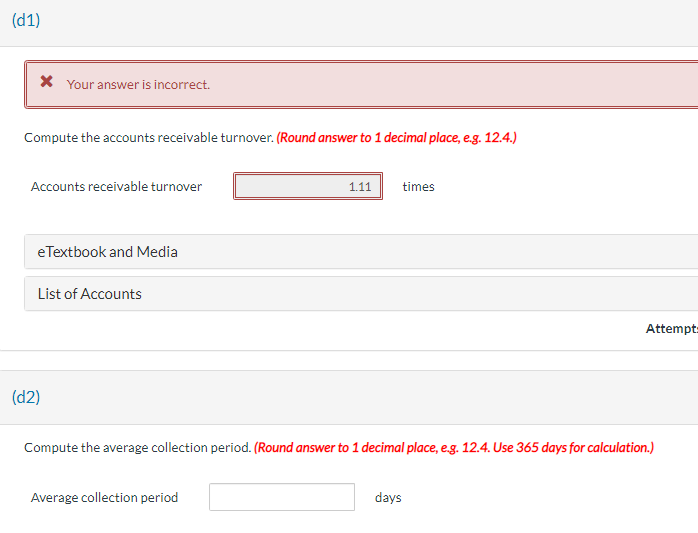
Task: Expand the List of Accounts section
Action: pyautogui.click(x=361, y=294)
